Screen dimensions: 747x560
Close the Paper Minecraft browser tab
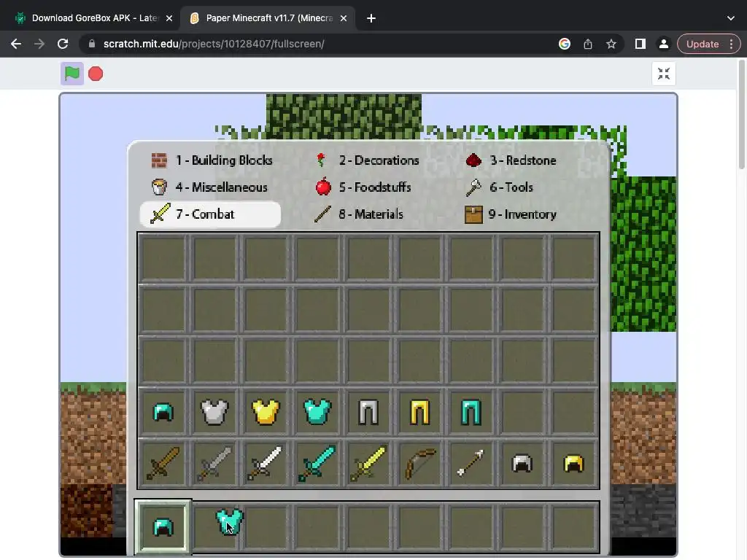(x=344, y=18)
